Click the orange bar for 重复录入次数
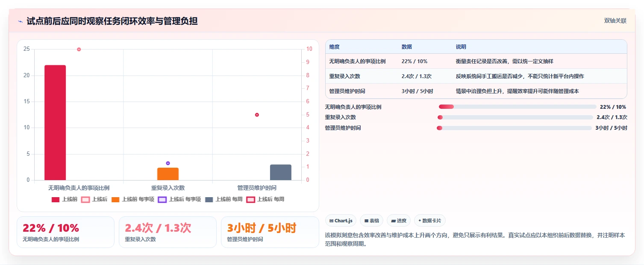644x265 pixels. [x=168, y=174]
